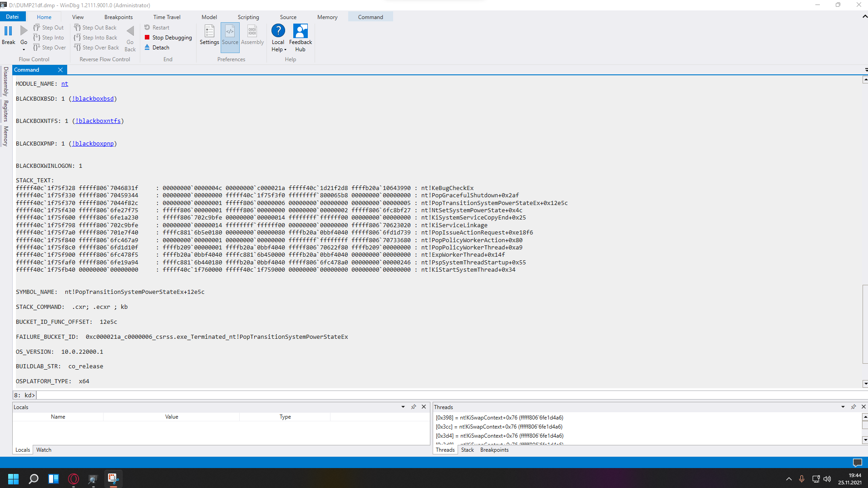Open the Locals panel options dropdown
The image size is (868, 488).
pos(403,407)
